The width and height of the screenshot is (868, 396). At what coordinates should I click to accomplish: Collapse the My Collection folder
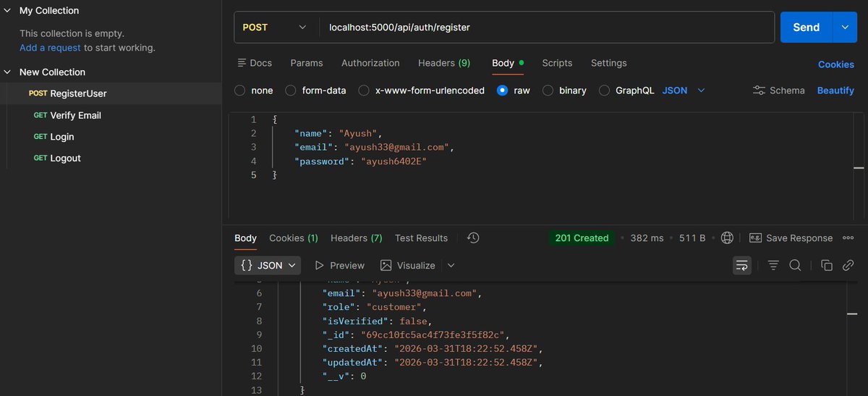7,11
